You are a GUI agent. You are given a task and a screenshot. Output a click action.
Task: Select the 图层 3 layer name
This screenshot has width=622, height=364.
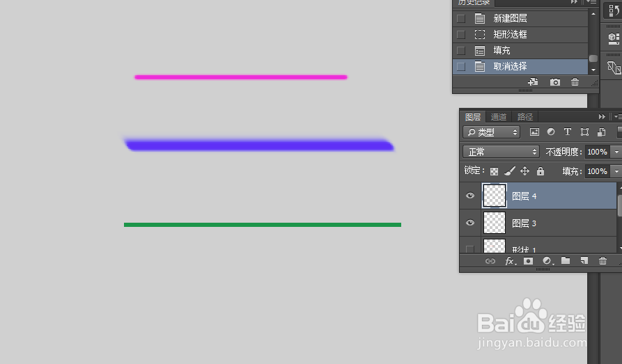click(524, 223)
